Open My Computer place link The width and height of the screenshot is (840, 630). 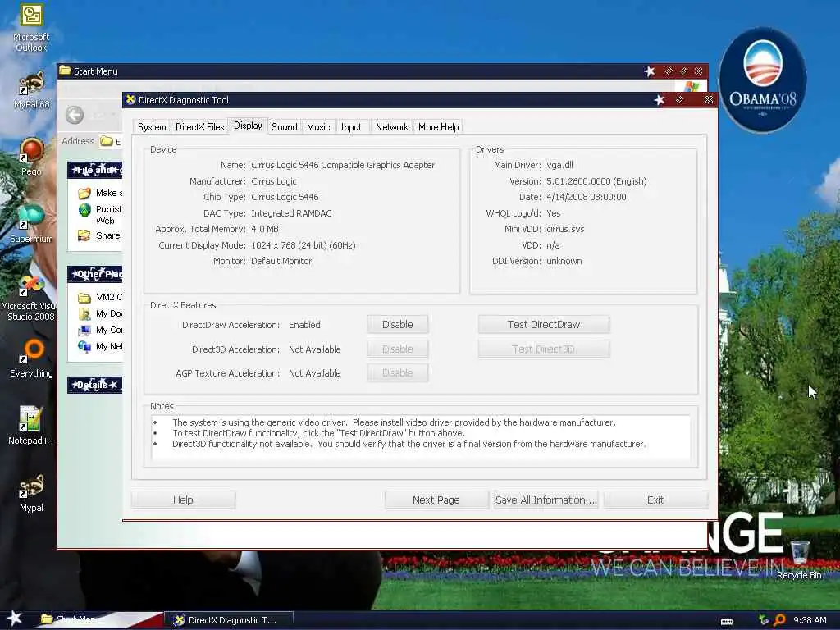click(x=101, y=330)
